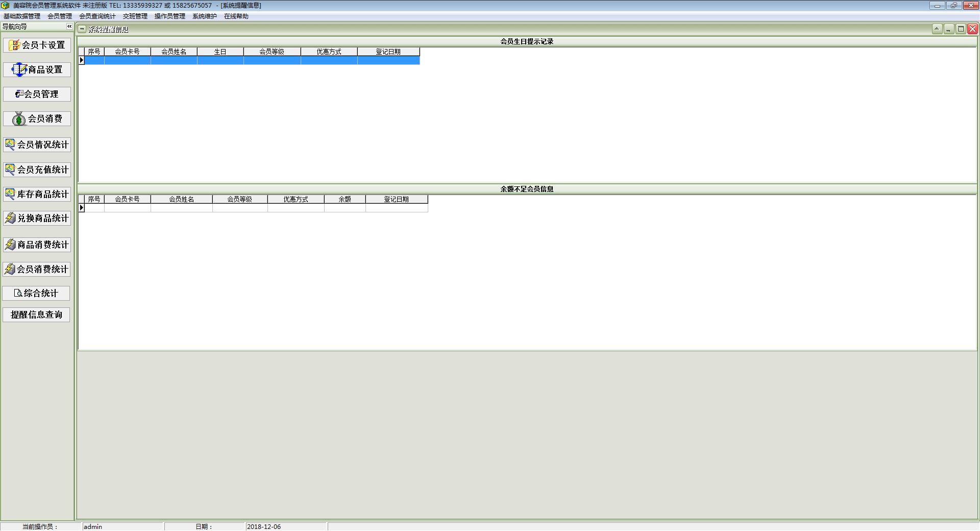Open 会员管理 in the sidebar
Image resolution: width=980 pixels, height=531 pixels.
pyautogui.click(x=37, y=94)
